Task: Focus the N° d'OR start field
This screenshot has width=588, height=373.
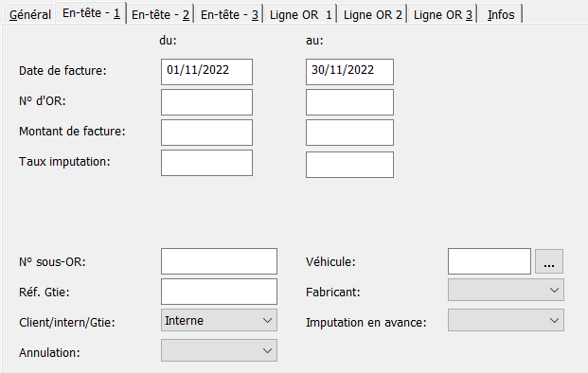Action: click(x=206, y=102)
